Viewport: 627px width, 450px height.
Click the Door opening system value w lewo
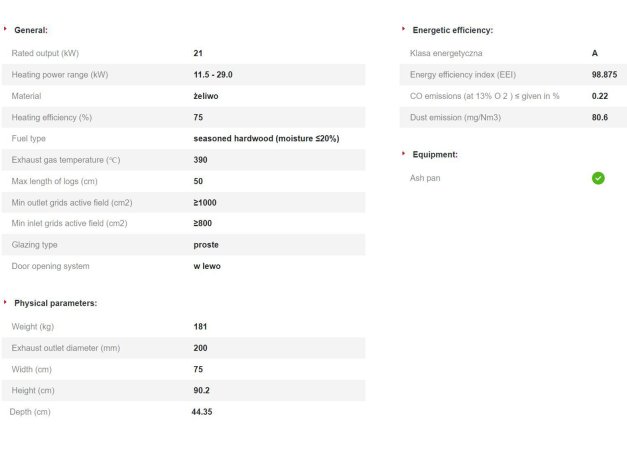207,266
